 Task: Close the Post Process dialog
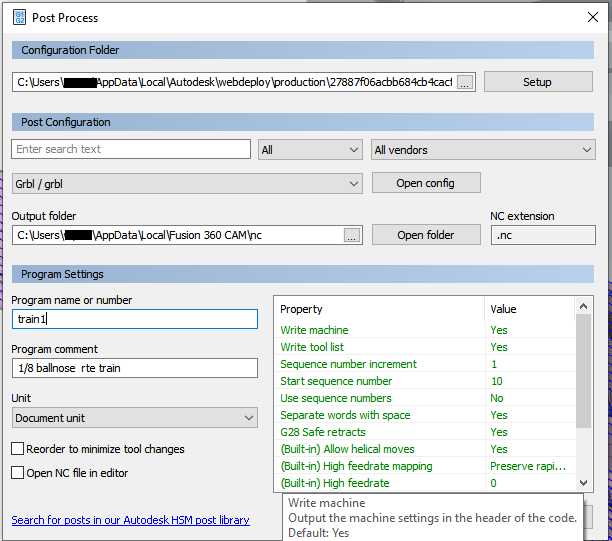(592, 17)
